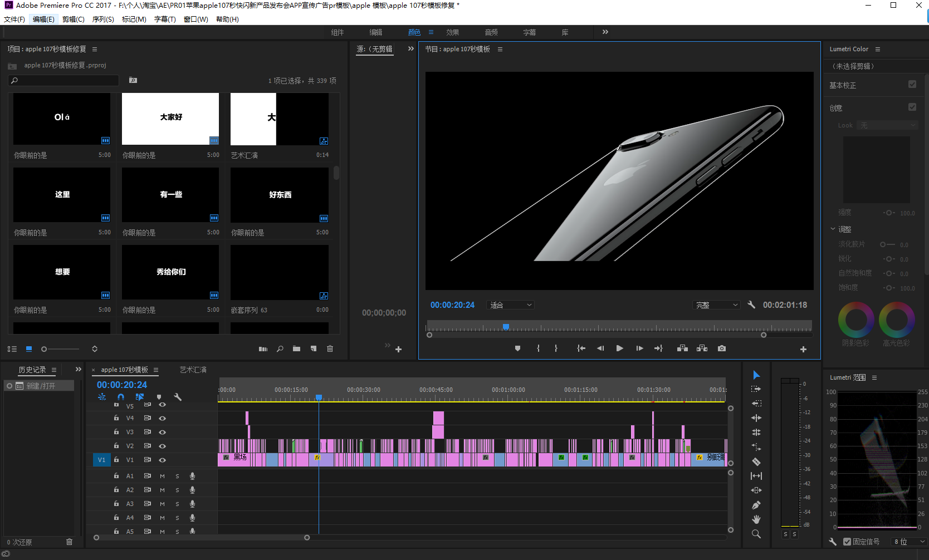The image size is (929, 560).
Task: Open Project panel menu
Action: pos(95,49)
